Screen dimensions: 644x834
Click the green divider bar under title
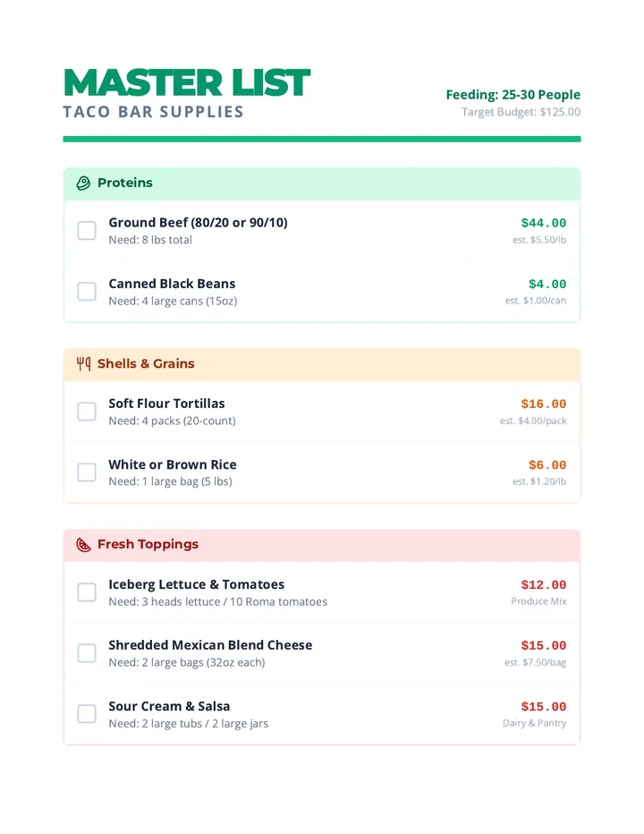pyautogui.click(x=322, y=140)
